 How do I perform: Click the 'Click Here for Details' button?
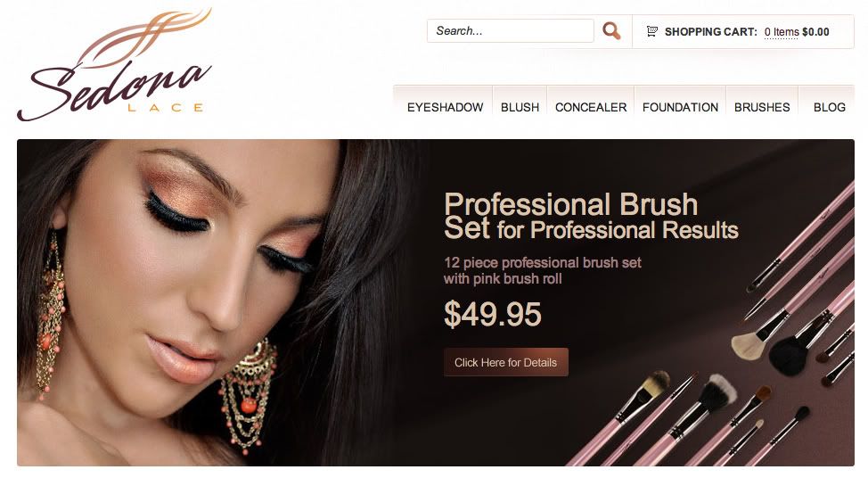coord(506,362)
